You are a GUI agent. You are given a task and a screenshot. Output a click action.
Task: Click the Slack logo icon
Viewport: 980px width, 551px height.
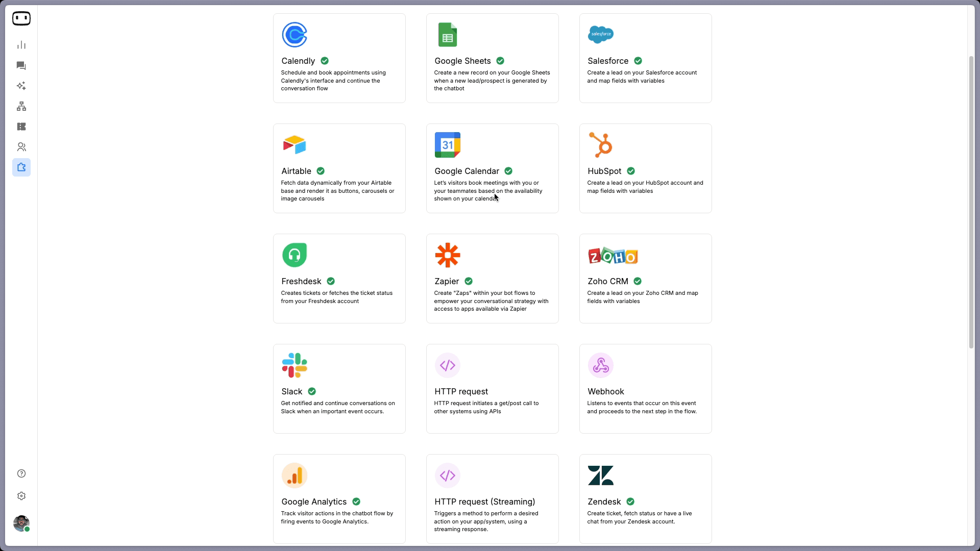tap(295, 365)
